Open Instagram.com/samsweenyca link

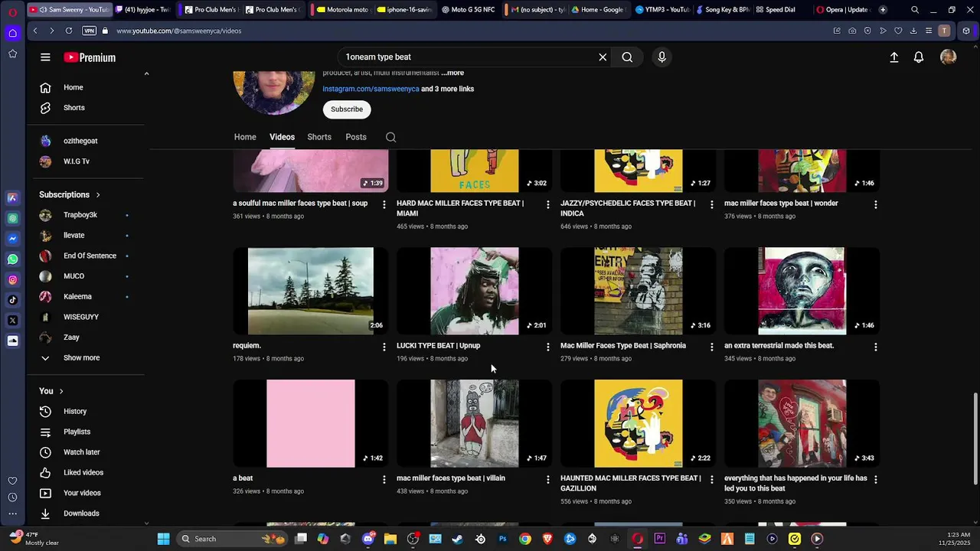point(371,89)
